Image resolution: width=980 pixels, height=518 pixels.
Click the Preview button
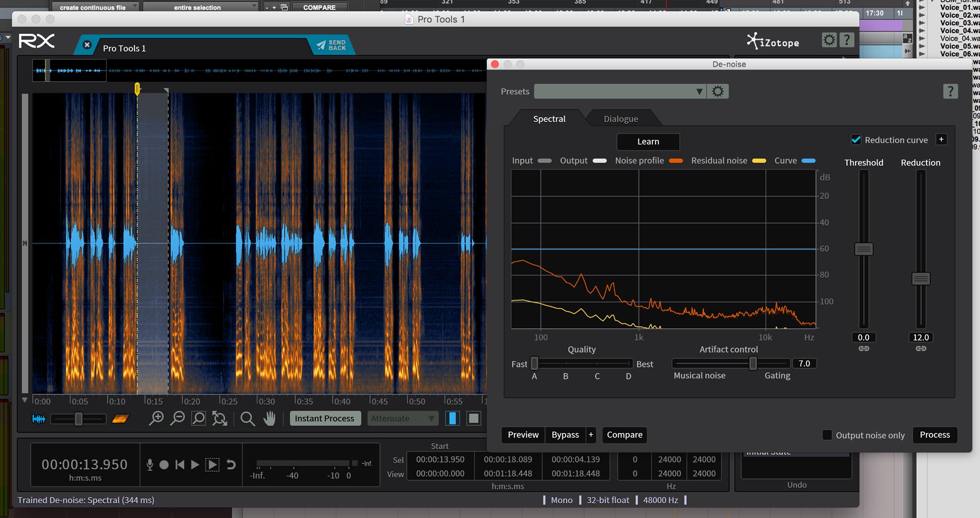coord(523,435)
